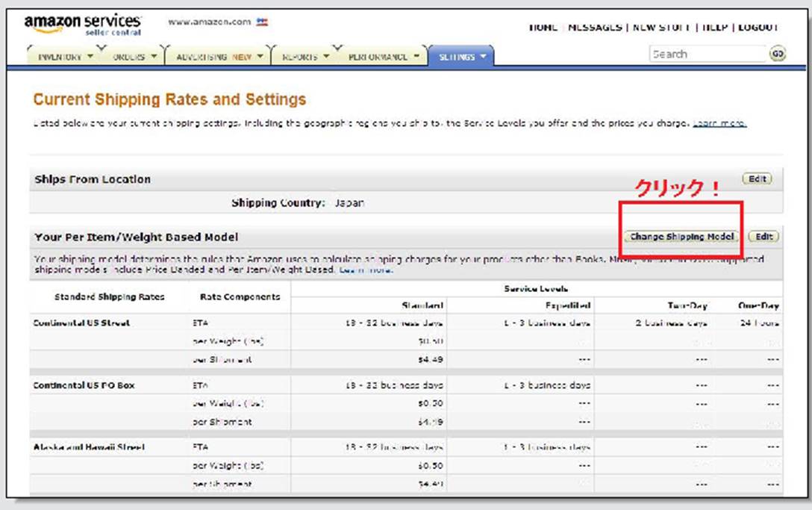Open the Help link
This screenshot has height=510, width=812.
coord(716,28)
